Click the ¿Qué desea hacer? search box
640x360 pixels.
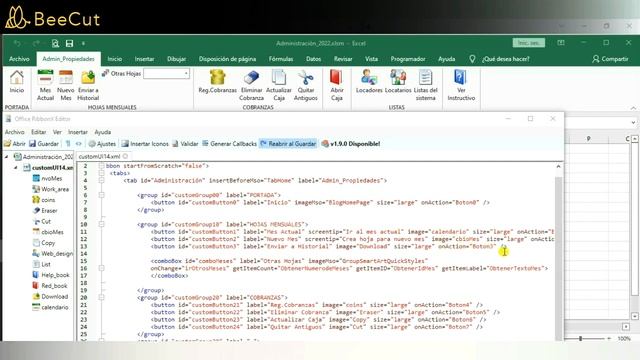coord(505,59)
